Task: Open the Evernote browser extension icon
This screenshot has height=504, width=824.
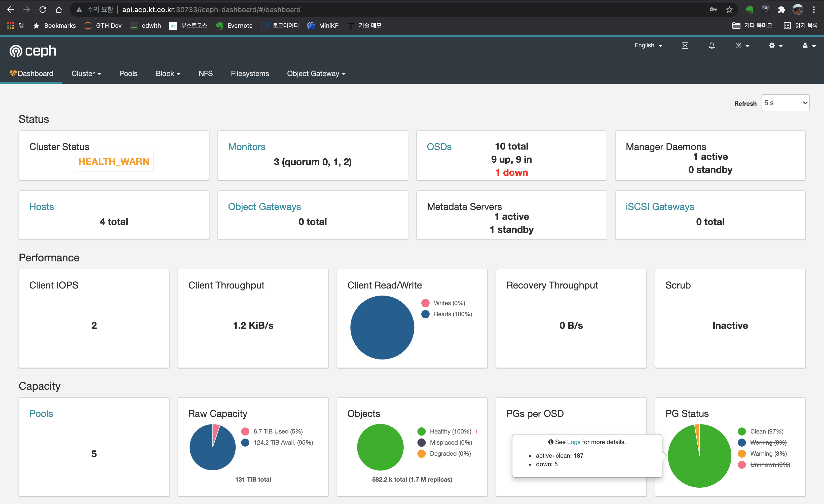Action: point(750,9)
